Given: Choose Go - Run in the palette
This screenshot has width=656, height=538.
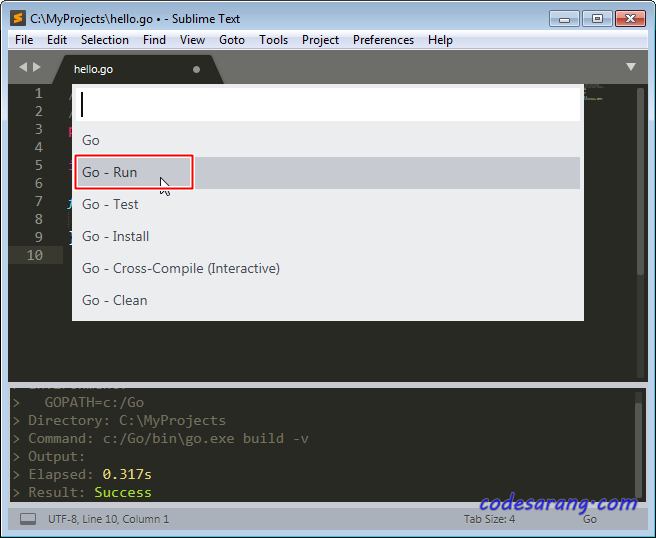Looking at the screenshot, I should click(x=328, y=172).
